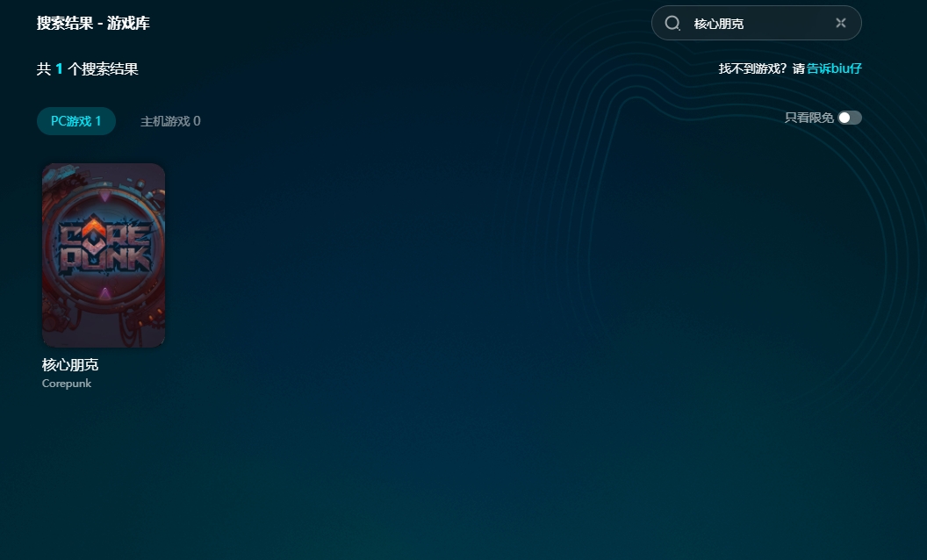The height and width of the screenshot is (560, 927).
Task: Click the 只看限免 label
Action: click(808, 118)
